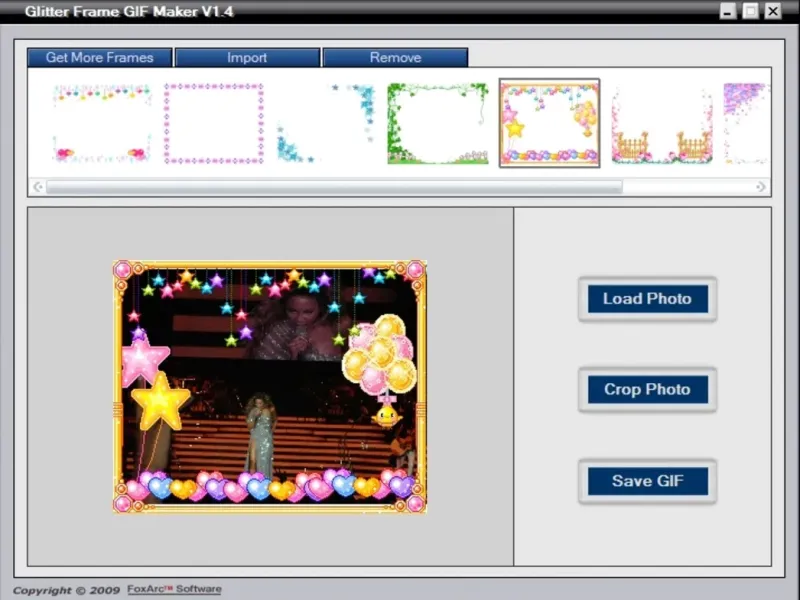Screen dimensions: 800x600
Task: Pick the purple glitter corner frame thumbnail
Action: [747, 123]
